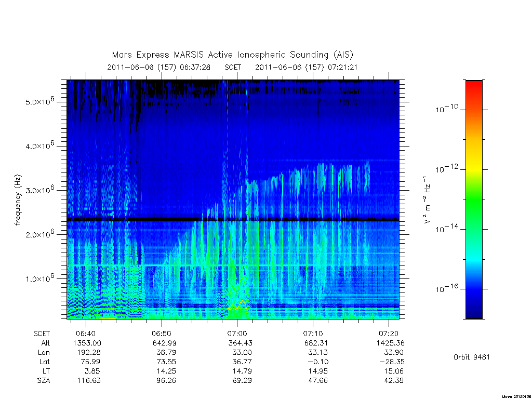Image resolution: width=532 pixels, height=399 pixels.
Task: Select the end time '2011-06-06 (157) 07:21:21'
Action: [x=306, y=67]
